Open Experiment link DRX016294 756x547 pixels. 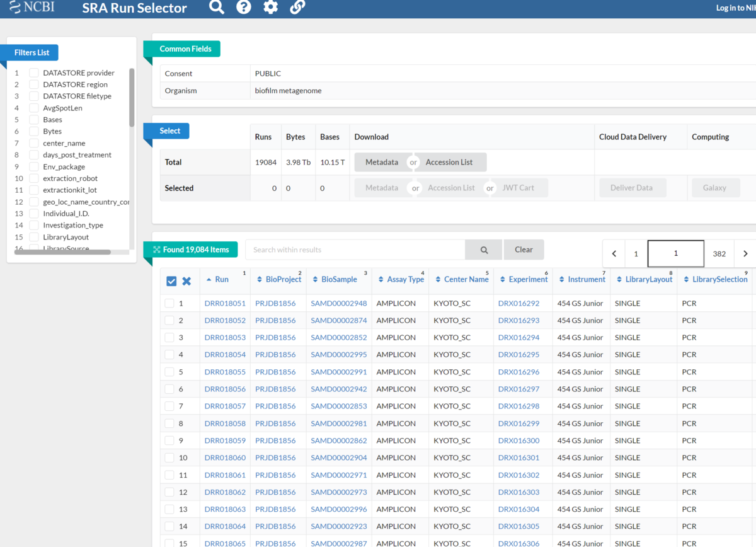(518, 337)
